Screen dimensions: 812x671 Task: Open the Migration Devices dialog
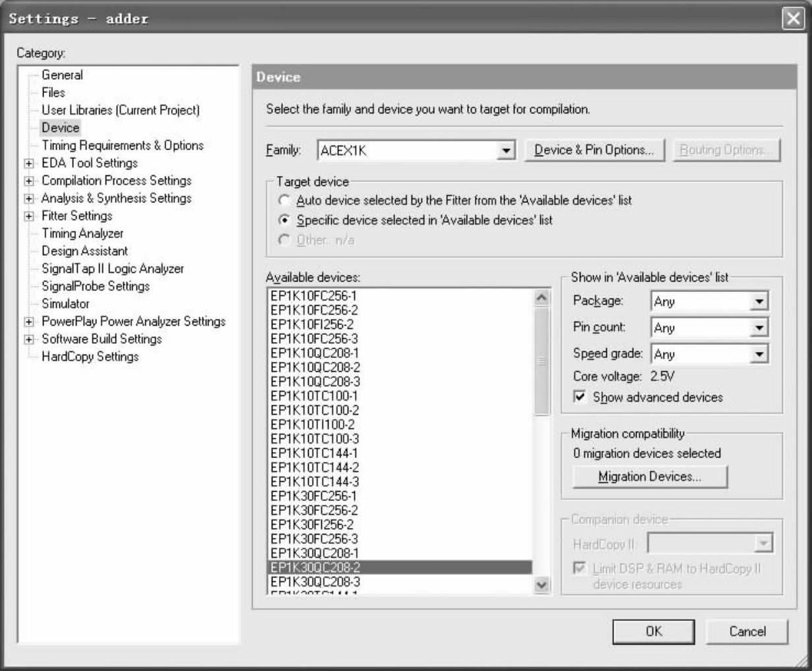650,477
